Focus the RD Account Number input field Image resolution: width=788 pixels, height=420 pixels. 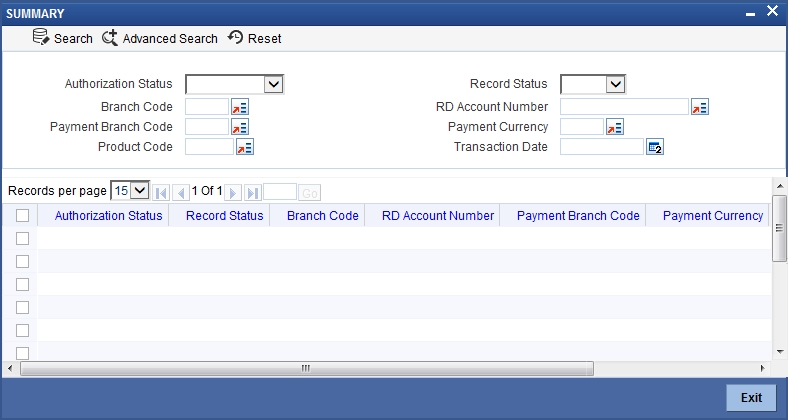(x=624, y=107)
